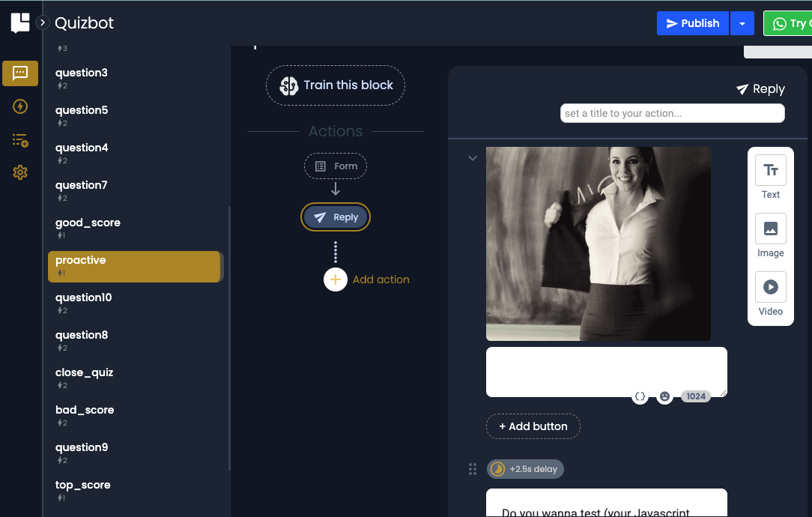Select the question4 block
This screenshot has height=517, width=812.
(135, 154)
